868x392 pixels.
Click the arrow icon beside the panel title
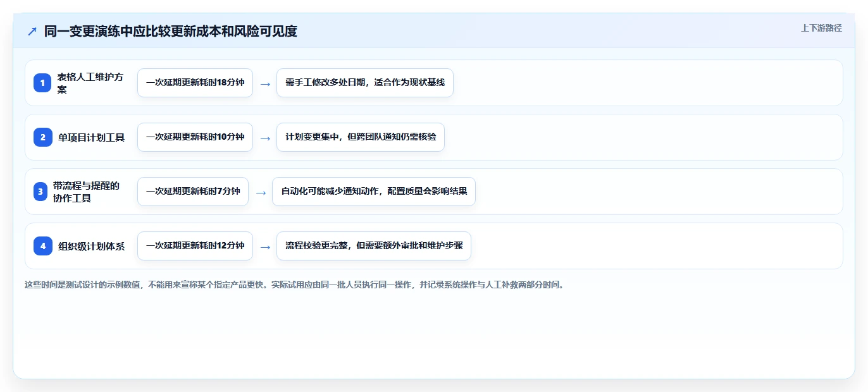pos(32,31)
